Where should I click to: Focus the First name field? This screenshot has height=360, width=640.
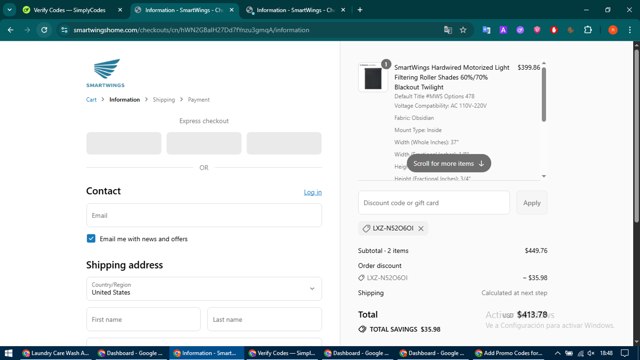point(143,319)
